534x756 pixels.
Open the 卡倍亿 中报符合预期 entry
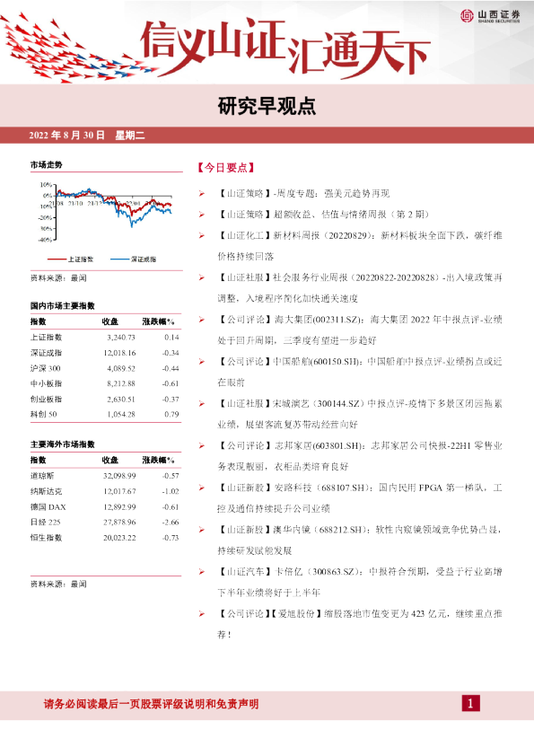point(360,582)
